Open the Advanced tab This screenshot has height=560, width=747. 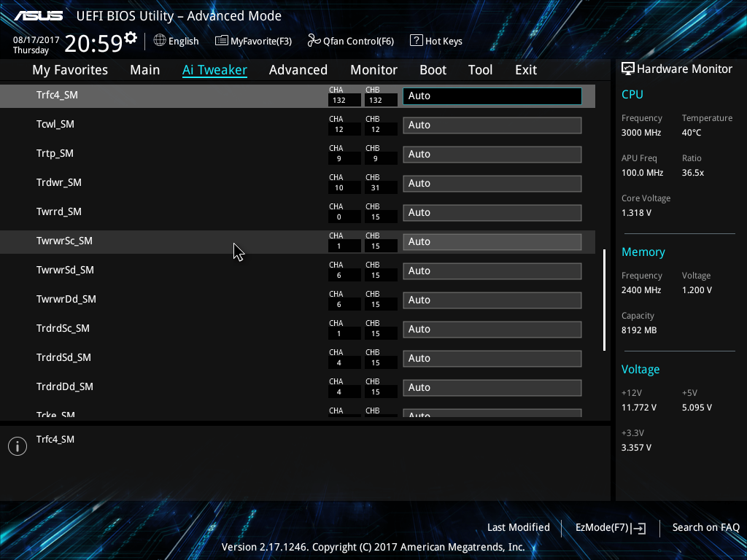pyautogui.click(x=298, y=70)
